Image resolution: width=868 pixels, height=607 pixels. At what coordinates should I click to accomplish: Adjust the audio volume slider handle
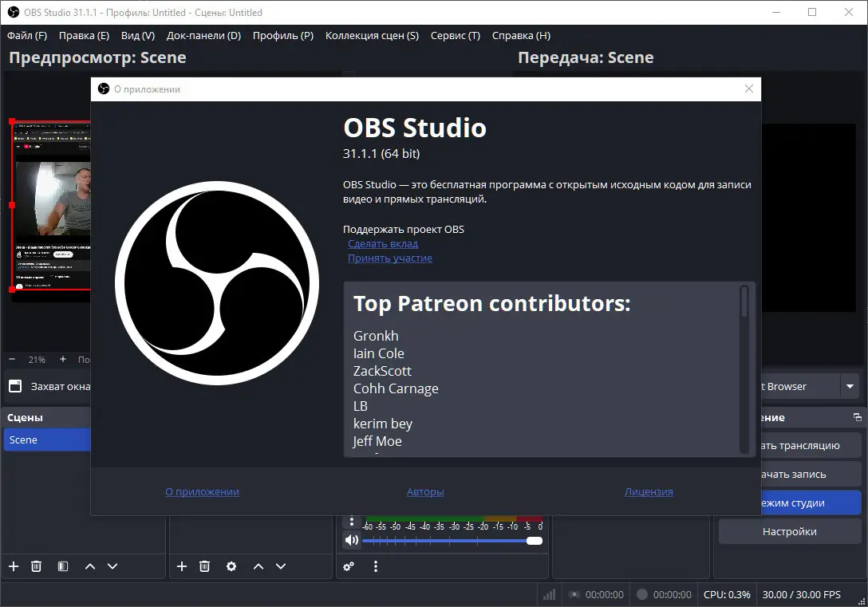pos(535,541)
